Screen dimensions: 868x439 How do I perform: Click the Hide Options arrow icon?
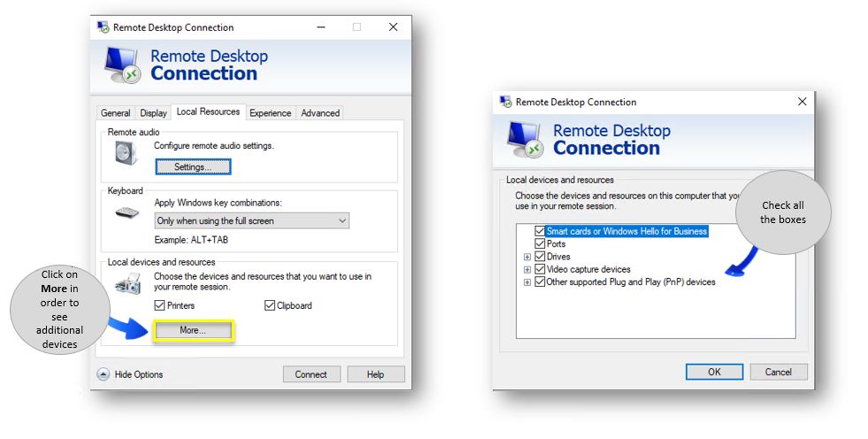[x=104, y=374]
